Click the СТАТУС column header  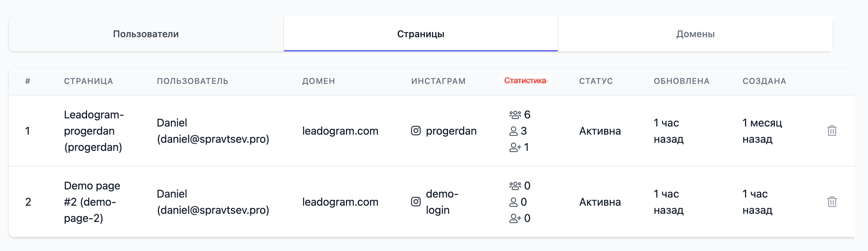point(596,81)
